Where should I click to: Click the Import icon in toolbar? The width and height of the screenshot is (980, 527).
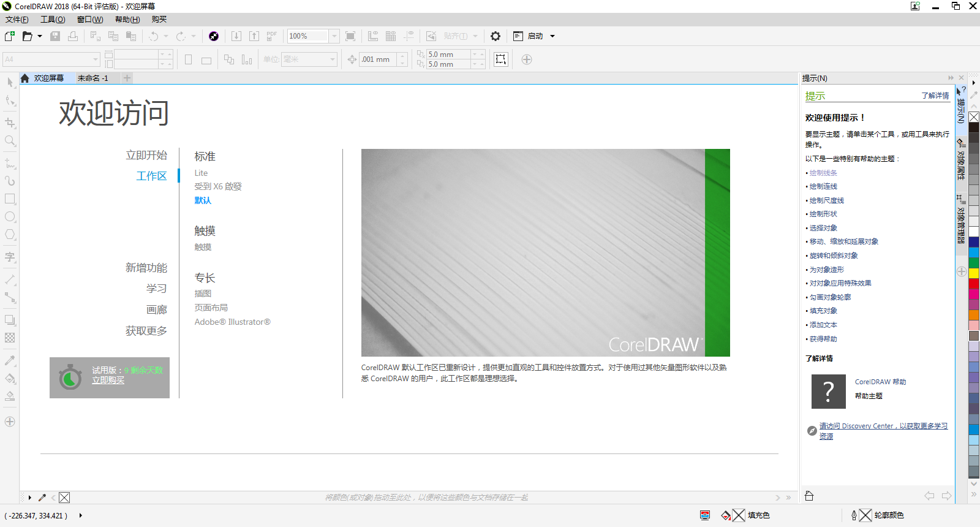click(236, 36)
